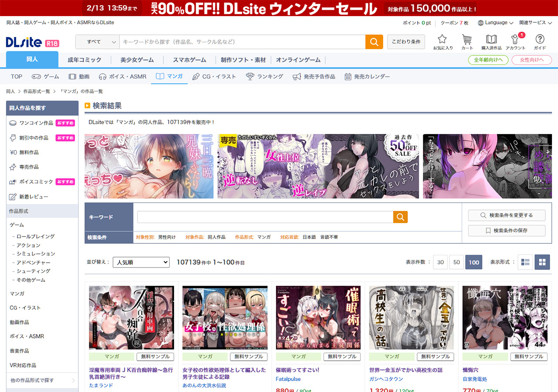Click the 検索条件の保存 button

(507, 230)
